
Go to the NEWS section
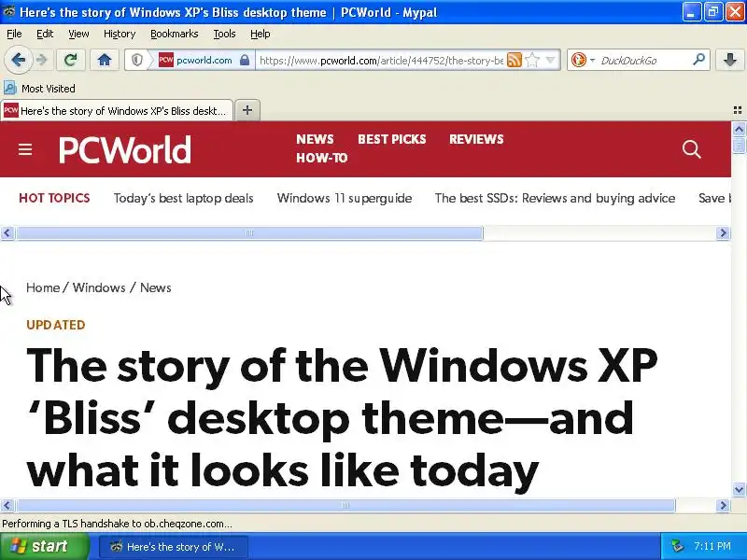tap(315, 139)
